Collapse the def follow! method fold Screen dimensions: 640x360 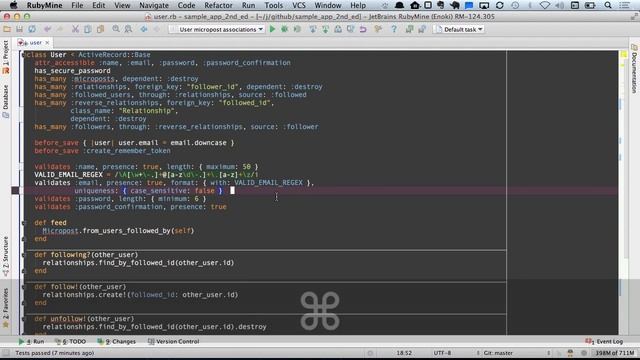23,287
